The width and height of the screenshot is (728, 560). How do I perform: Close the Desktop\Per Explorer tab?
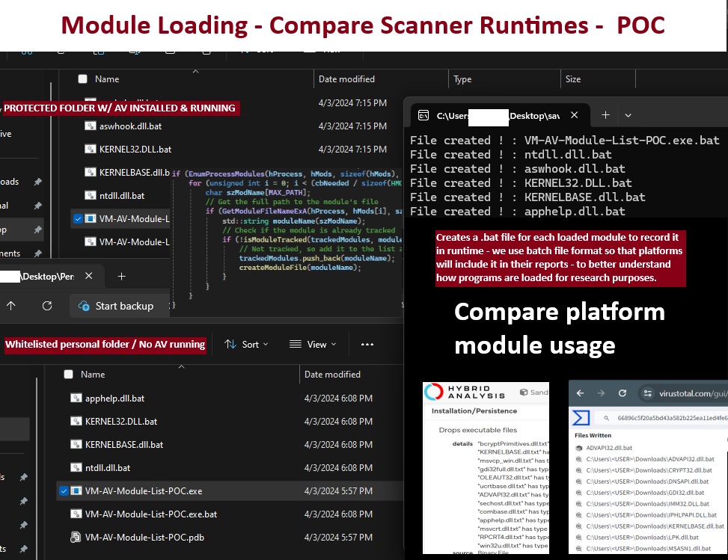point(89,276)
